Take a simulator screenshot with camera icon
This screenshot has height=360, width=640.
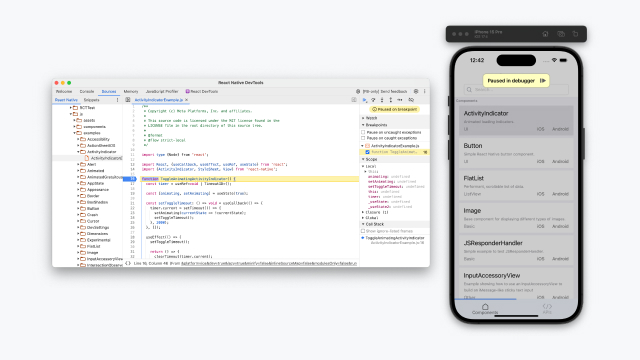[x=561, y=34]
